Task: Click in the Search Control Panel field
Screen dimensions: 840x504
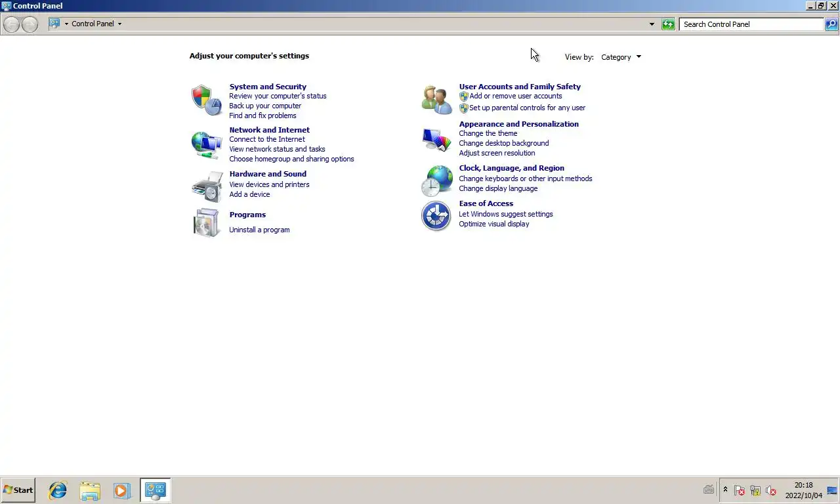Action: (x=751, y=24)
